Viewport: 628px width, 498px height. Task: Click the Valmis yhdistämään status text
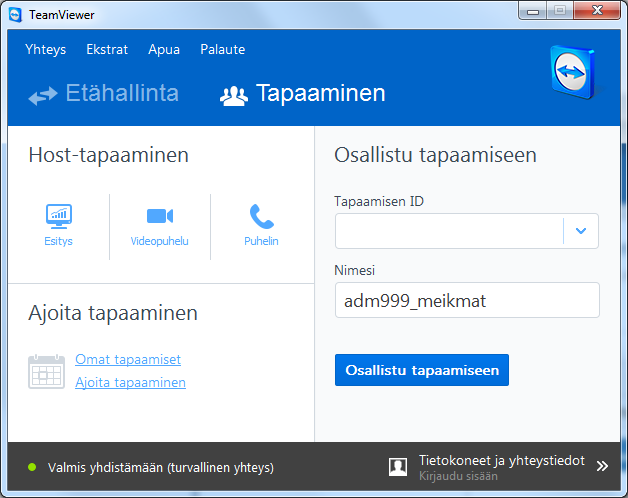pos(161,468)
